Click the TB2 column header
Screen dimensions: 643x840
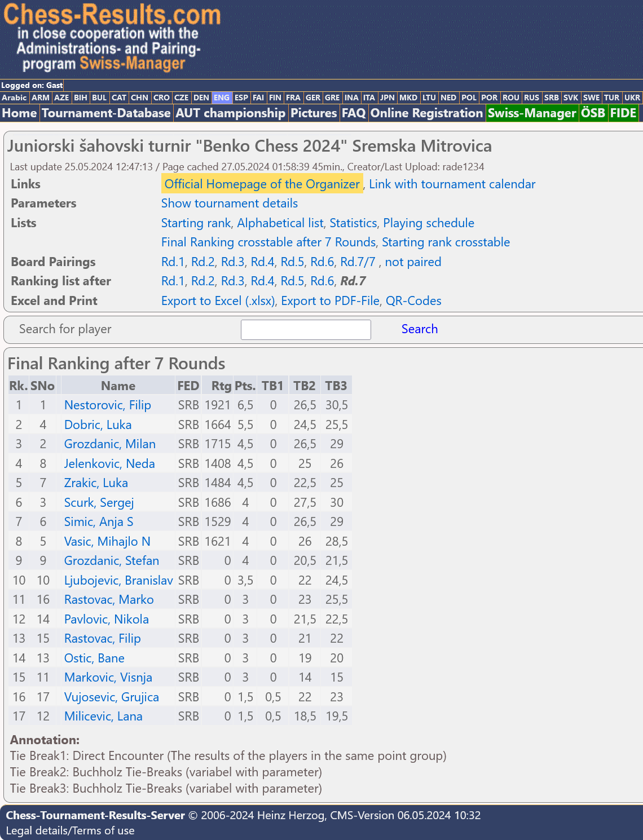(x=305, y=386)
